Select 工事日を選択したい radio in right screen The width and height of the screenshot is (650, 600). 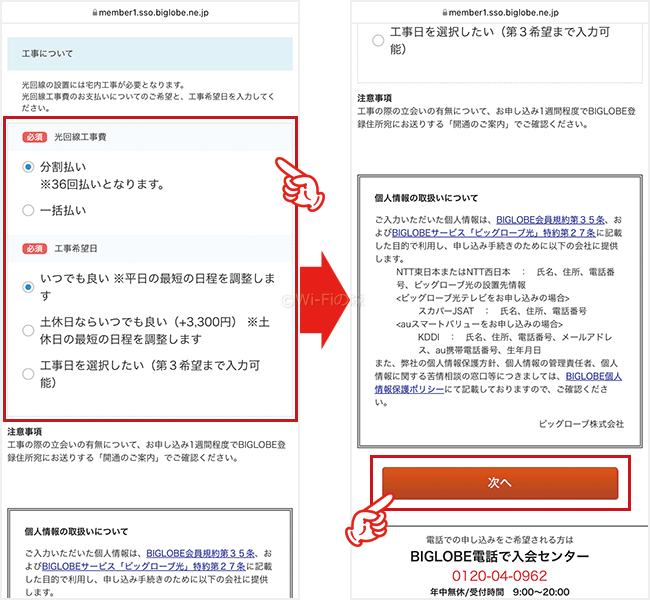tap(378, 40)
